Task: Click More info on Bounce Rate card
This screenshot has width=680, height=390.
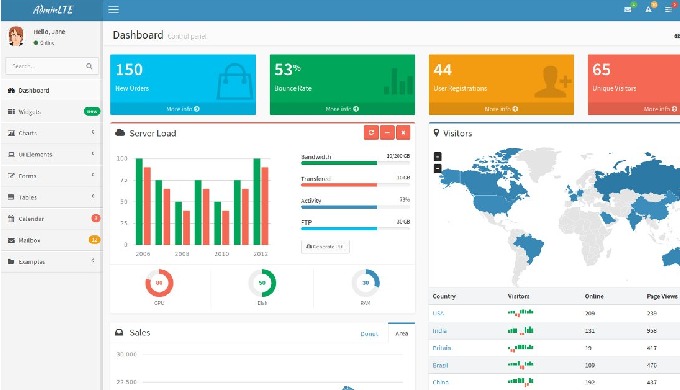Action: [x=342, y=109]
